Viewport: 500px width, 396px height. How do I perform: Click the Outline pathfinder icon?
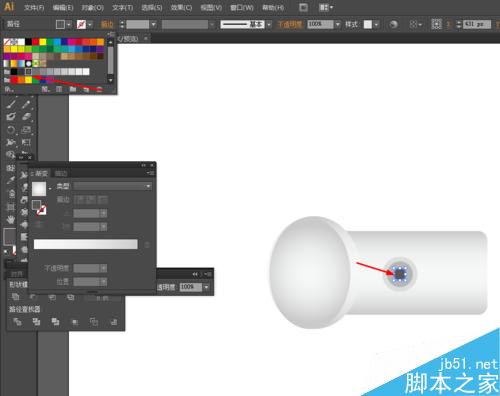click(x=94, y=322)
